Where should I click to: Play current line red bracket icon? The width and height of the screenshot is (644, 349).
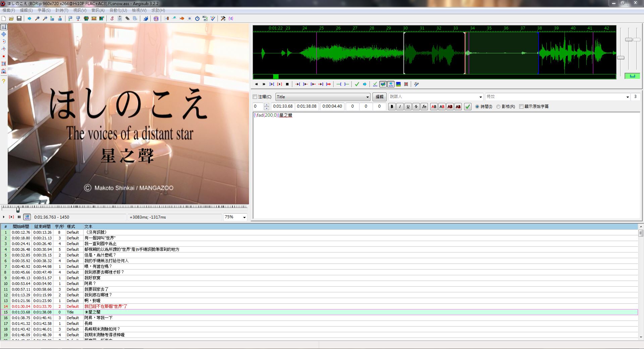click(x=280, y=84)
